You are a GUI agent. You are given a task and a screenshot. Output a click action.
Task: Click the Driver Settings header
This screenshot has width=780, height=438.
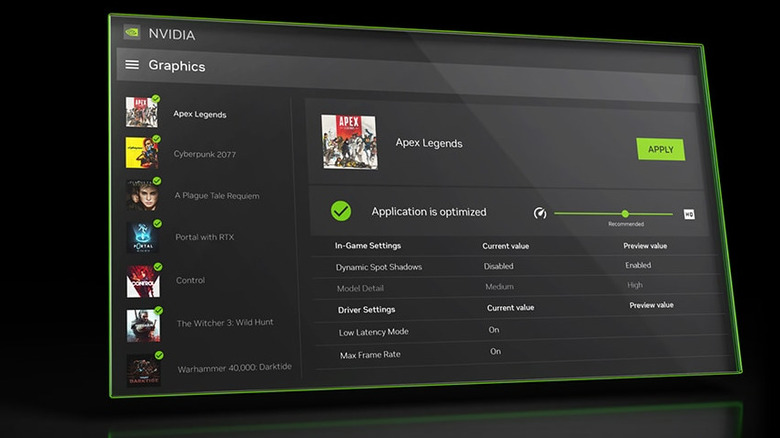coord(367,310)
